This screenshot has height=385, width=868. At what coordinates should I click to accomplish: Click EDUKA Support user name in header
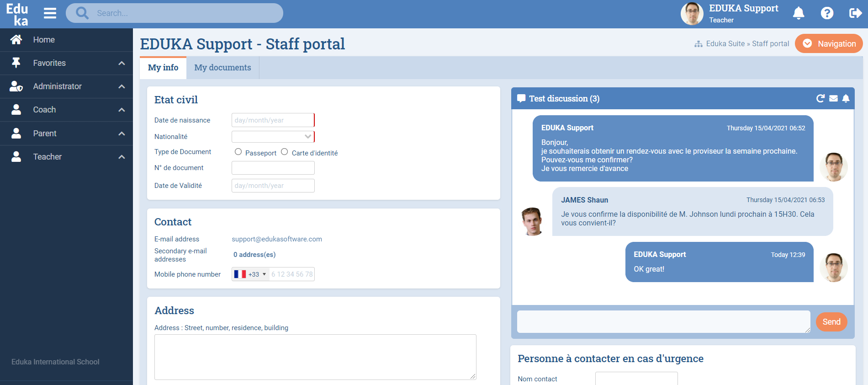744,8
